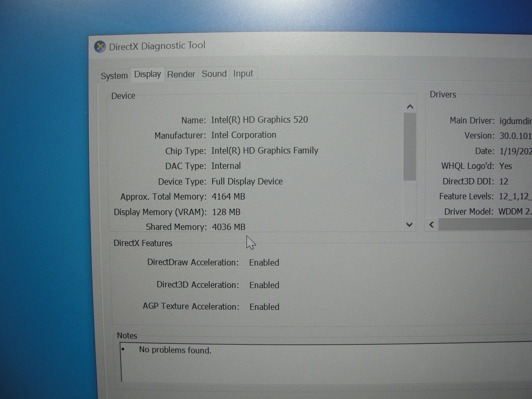Click 'No problems found.' in Notes

[x=175, y=350]
